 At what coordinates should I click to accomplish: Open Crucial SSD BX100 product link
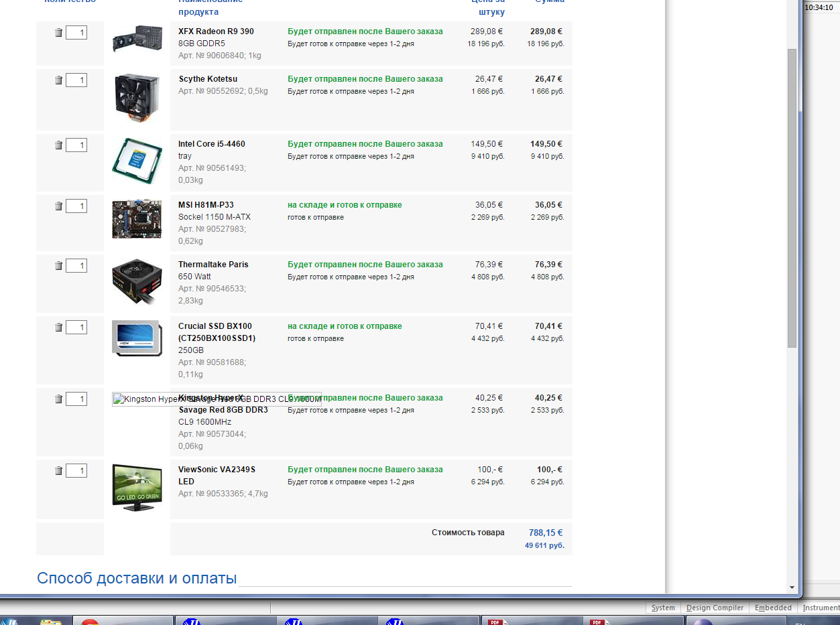tap(217, 332)
